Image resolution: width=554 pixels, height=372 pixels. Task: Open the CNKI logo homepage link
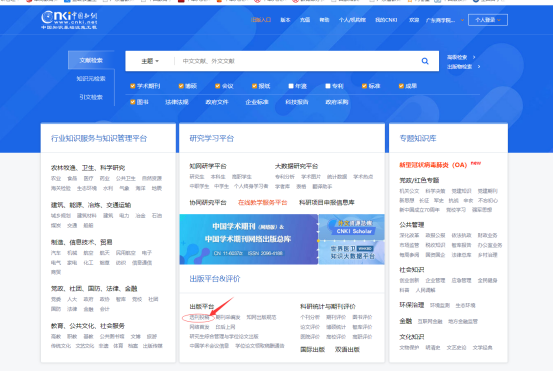point(69,20)
